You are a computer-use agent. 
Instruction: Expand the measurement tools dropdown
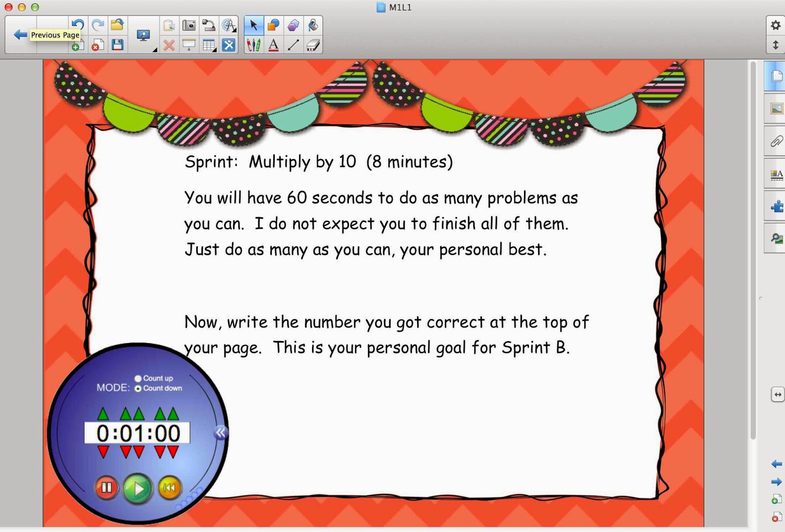235,31
